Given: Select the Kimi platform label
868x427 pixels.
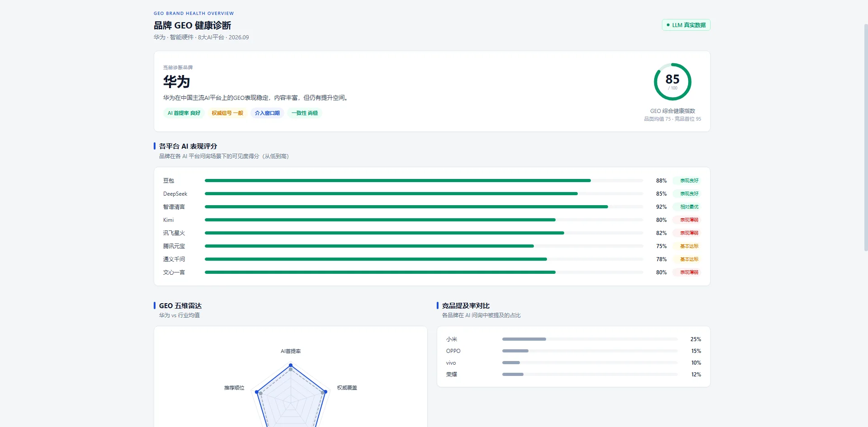Looking at the screenshot, I should coord(168,220).
